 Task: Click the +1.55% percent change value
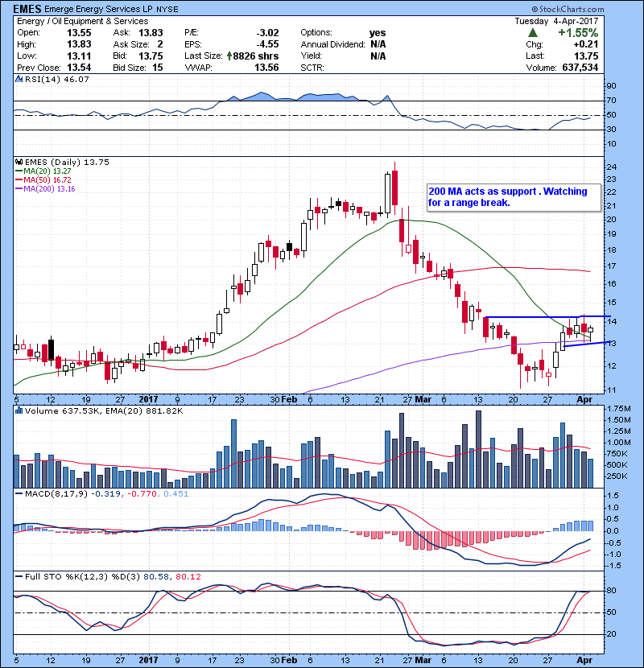point(578,33)
